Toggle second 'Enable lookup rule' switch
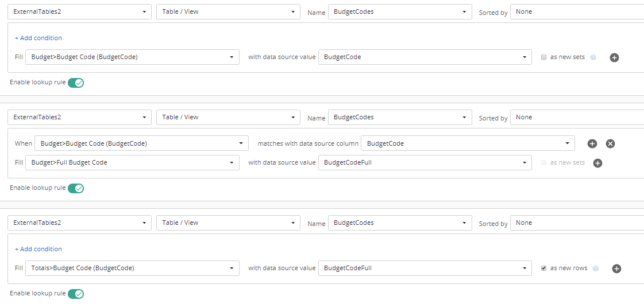 pyautogui.click(x=76, y=188)
